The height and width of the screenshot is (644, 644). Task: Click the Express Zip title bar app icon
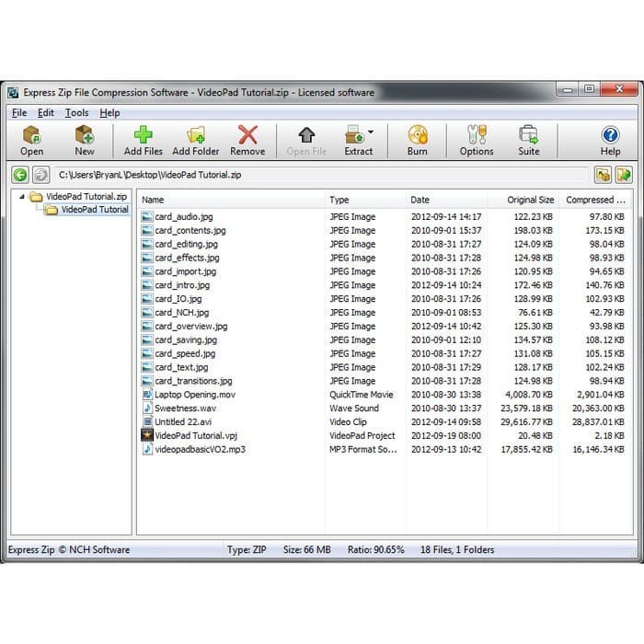13,92
